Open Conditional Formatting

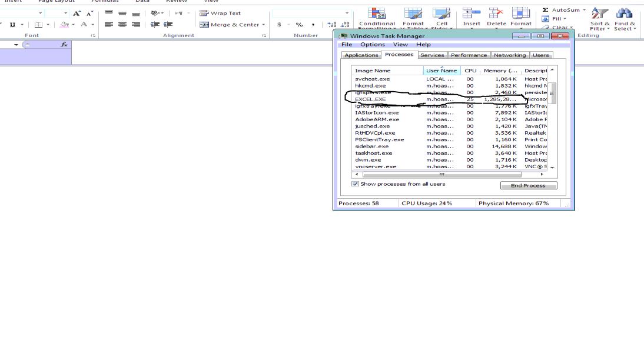(377, 18)
